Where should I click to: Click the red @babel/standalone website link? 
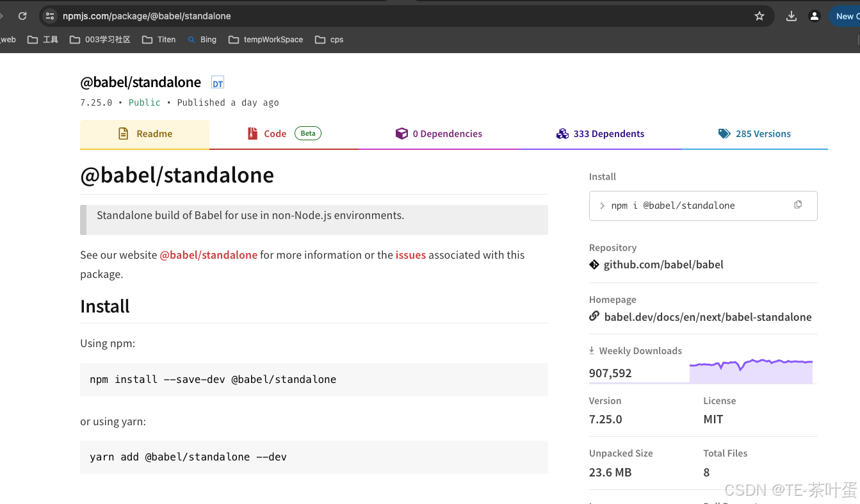pyautogui.click(x=209, y=255)
